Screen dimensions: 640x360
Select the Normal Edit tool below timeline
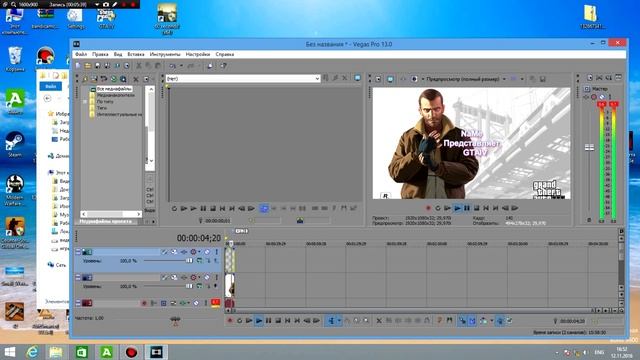[331, 321]
